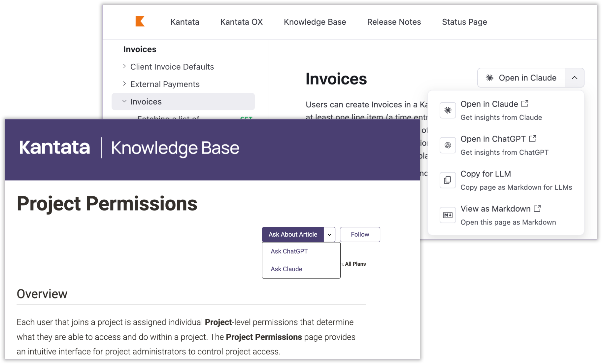Select External Payments in the sidebar
This screenshot has height=364, width=602.
(x=165, y=84)
